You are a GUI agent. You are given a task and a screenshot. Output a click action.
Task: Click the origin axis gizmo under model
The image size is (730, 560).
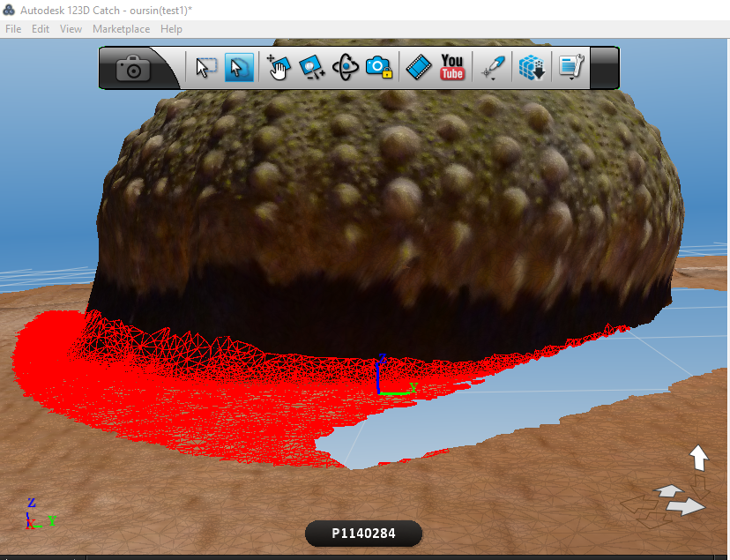click(396, 375)
